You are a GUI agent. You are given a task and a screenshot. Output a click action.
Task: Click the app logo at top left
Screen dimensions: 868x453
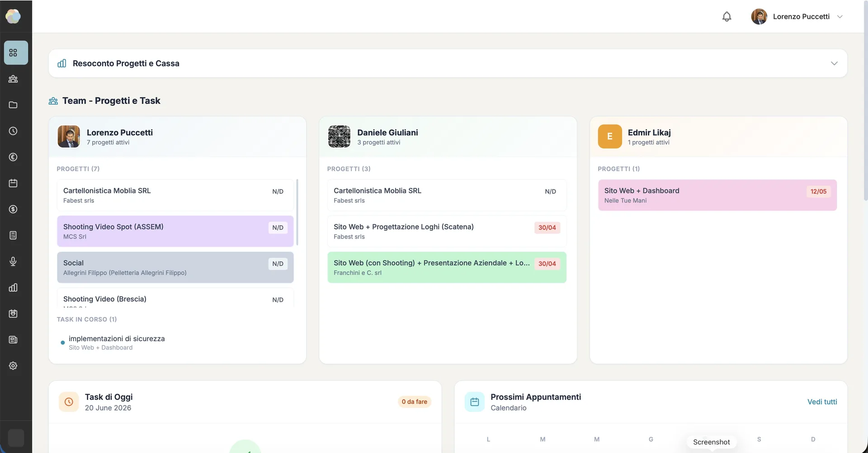13,17
